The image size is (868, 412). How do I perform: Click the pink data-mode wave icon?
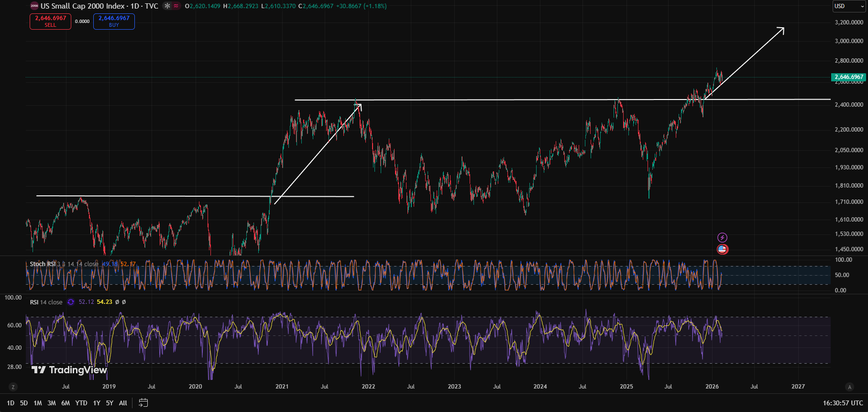(x=176, y=6)
